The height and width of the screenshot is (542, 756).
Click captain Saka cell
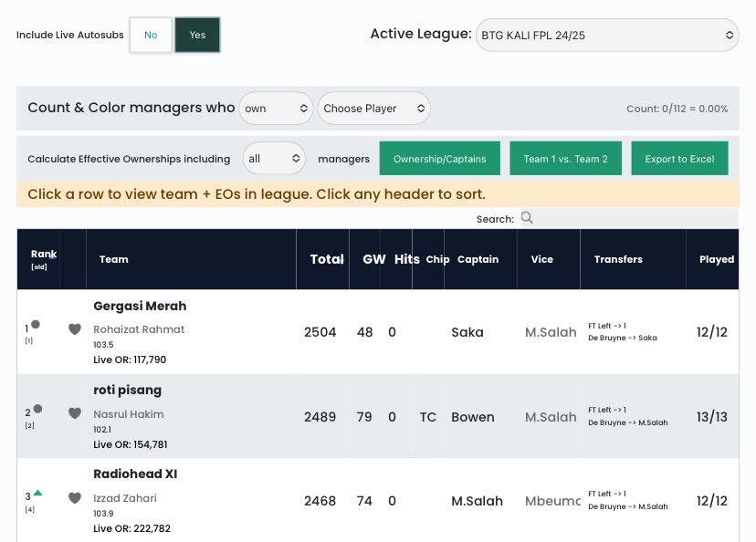pos(467,332)
